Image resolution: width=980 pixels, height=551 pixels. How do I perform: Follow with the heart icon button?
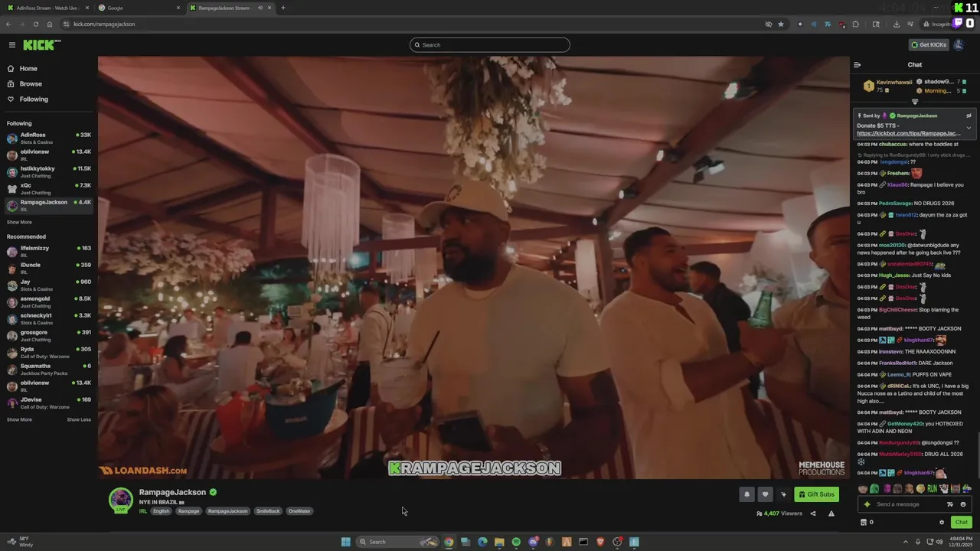tap(764, 494)
